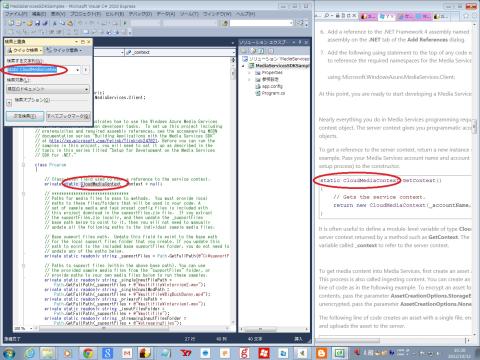Image resolution: width=480 pixels, height=360 pixels.
Task: Click the first Solution Explorer toolbar icon
Action: (244, 51)
